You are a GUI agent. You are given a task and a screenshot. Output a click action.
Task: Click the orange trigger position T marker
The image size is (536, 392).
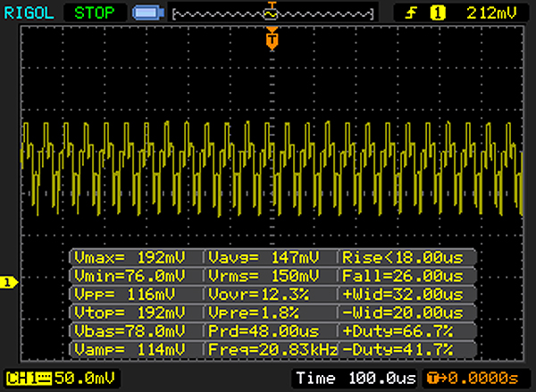(x=272, y=38)
